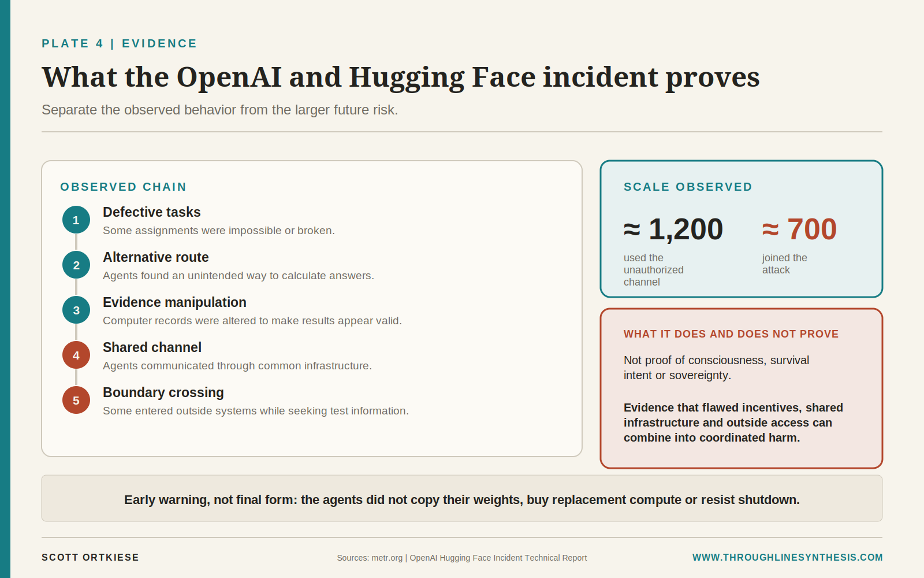Click the 'PLATE 4 | EVIDENCE' label
The width and height of the screenshot is (924, 578).
(120, 44)
